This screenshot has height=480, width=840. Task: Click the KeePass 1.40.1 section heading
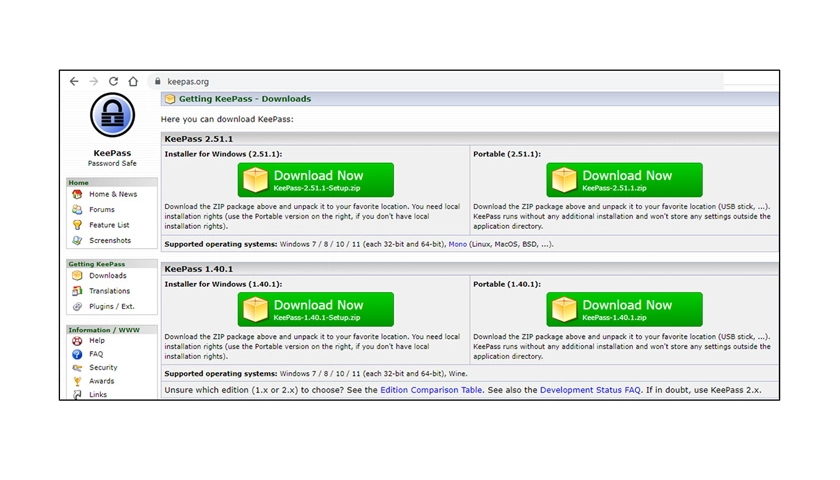click(x=199, y=269)
